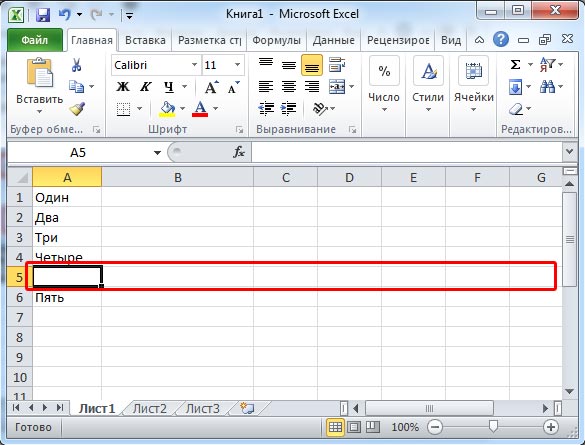Open the Файл menu button
The height and width of the screenshot is (445, 585).
tap(35, 40)
